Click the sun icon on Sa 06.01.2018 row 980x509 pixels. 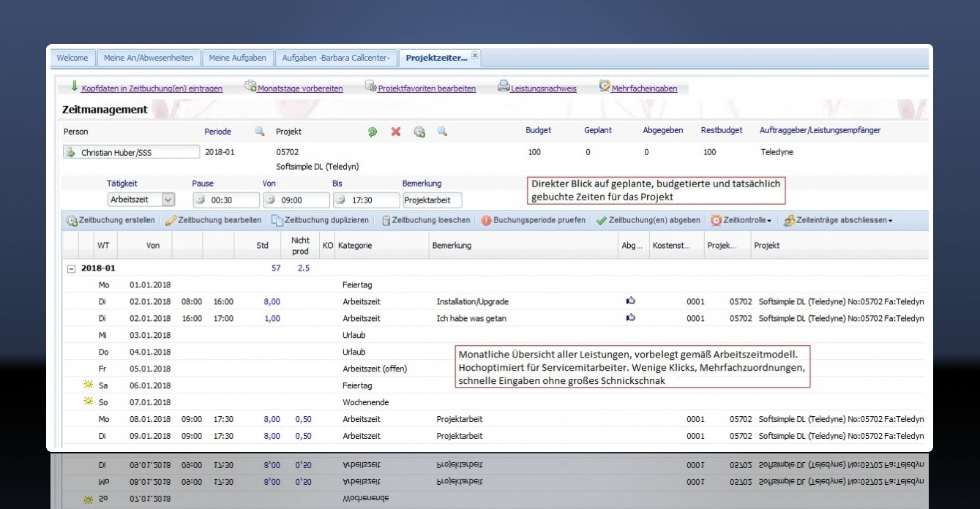(x=89, y=385)
